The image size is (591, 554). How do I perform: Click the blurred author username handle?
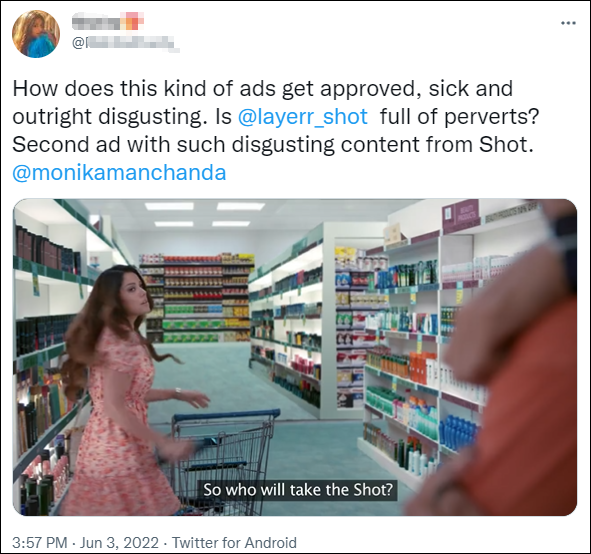click(125, 44)
